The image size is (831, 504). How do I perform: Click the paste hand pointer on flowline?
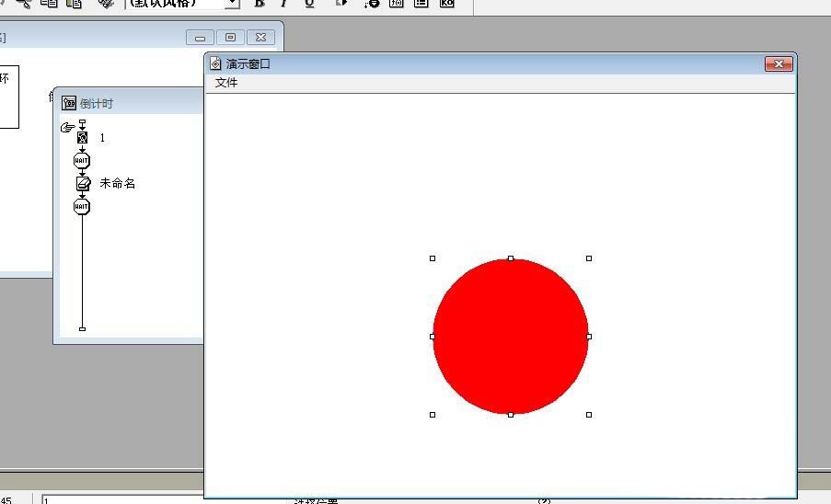click(x=67, y=127)
